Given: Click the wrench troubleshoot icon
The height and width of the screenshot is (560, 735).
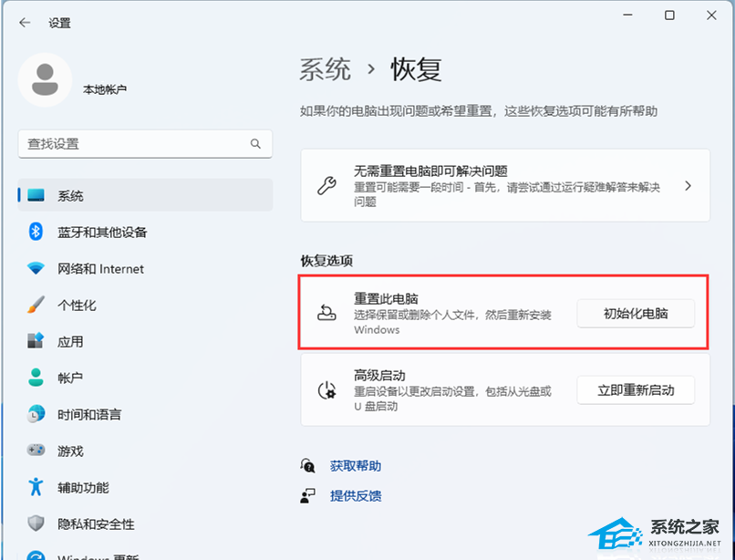Looking at the screenshot, I should (x=326, y=186).
